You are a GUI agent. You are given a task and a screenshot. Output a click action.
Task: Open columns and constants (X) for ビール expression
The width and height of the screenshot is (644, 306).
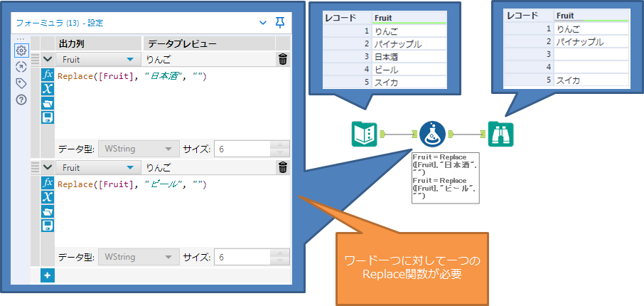point(48,197)
